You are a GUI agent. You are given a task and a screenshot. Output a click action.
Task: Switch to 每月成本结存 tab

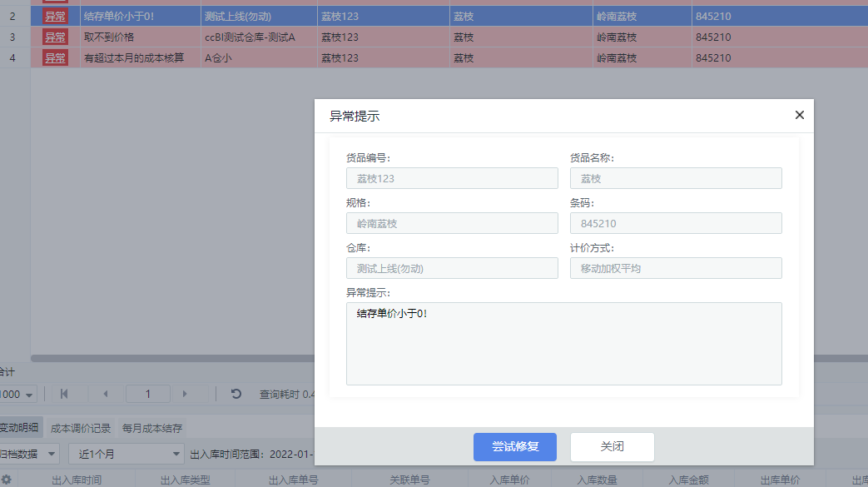click(x=152, y=428)
